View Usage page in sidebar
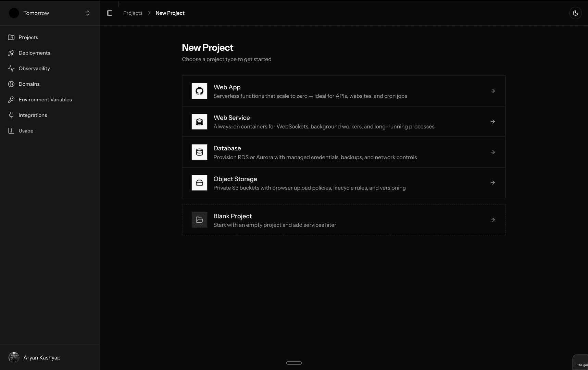 [x=50, y=131]
